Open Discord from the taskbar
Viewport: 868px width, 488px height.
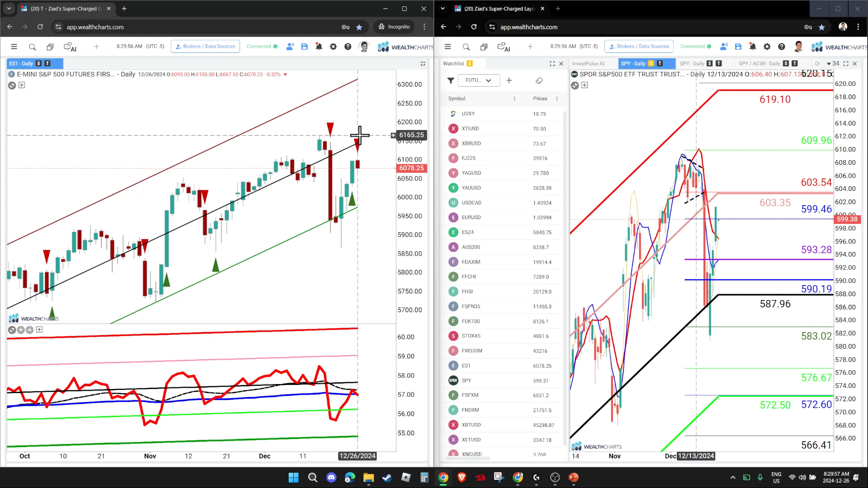point(331,477)
